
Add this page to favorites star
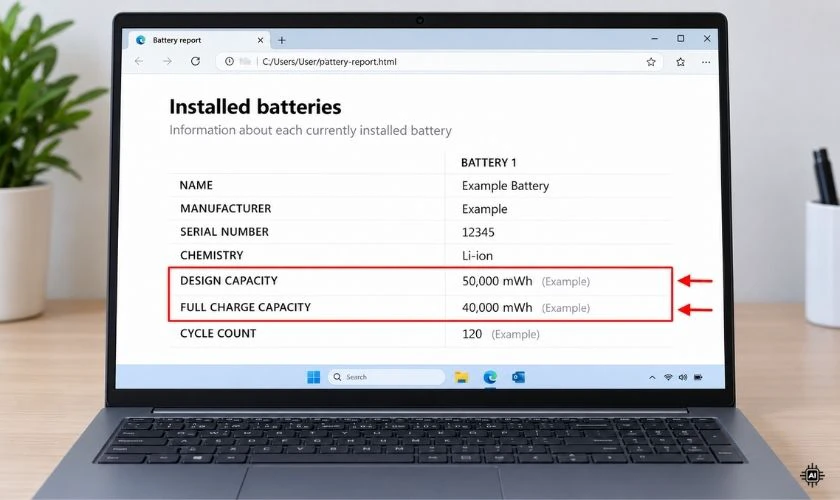651,62
